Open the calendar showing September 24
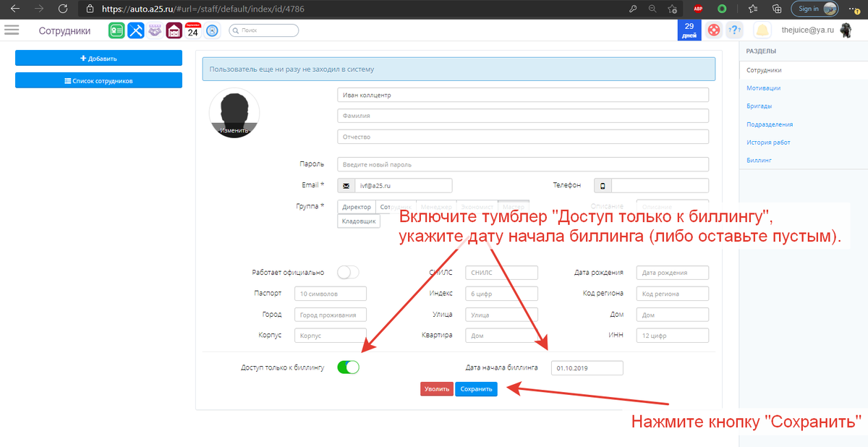This screenshot has width=868, height=447. click(192, 30)
